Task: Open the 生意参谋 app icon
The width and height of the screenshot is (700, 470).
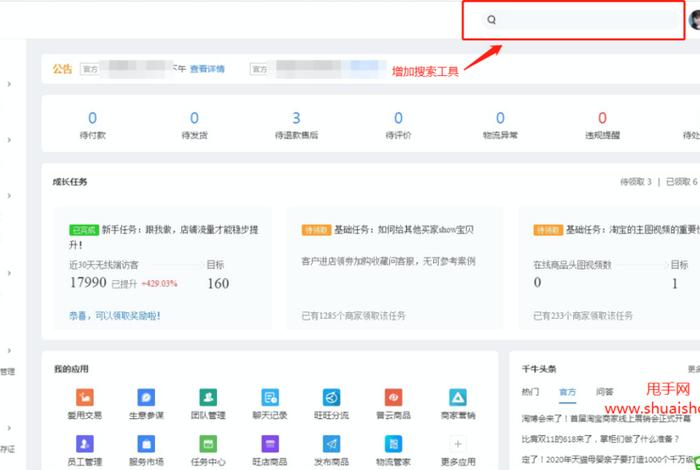Action: coord(146,397)
